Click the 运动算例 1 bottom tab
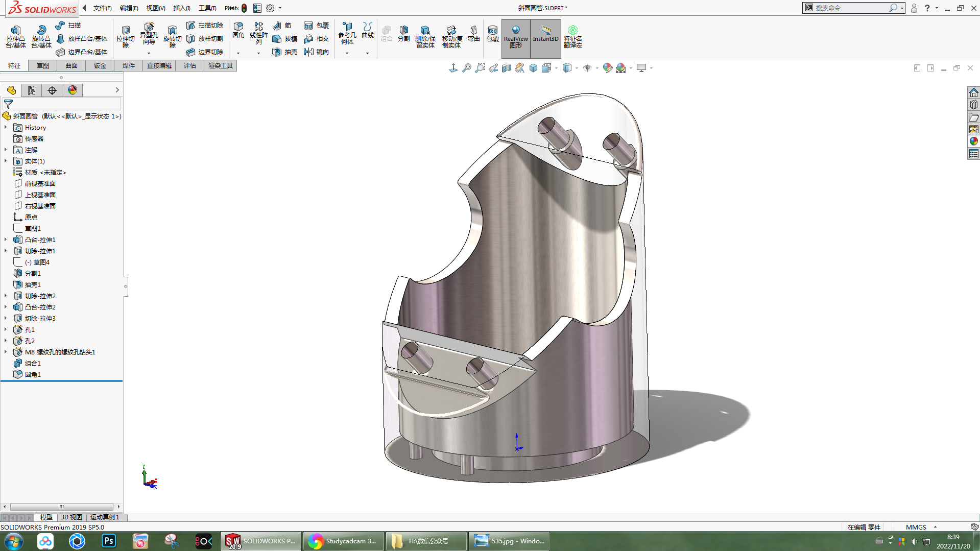 (x=105, y=517)
